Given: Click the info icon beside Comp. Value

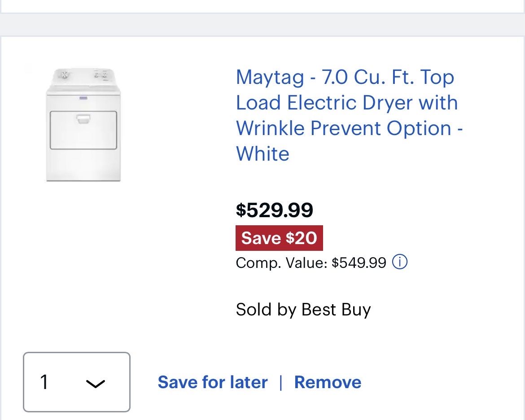Looking at the screenshot, I should (400, 262).
